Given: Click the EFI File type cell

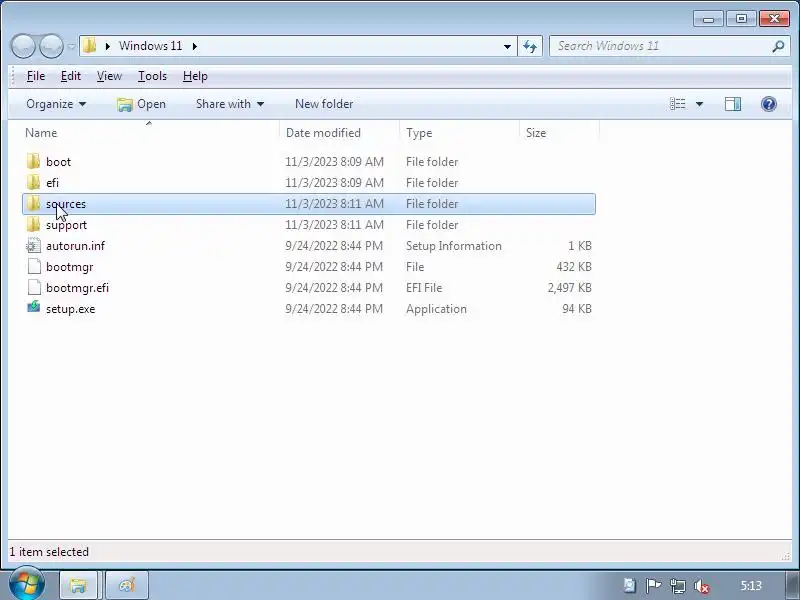Looking at the screenshot, I should coord(424,288).
